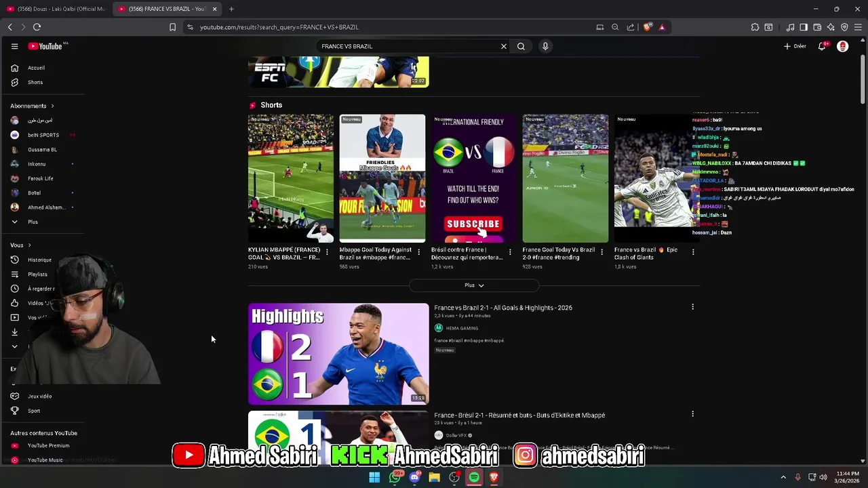Viewport: 868px width, 488px height.
Task: Open the browser main menu
Action: pyautogui.click(x=859, y=27)
